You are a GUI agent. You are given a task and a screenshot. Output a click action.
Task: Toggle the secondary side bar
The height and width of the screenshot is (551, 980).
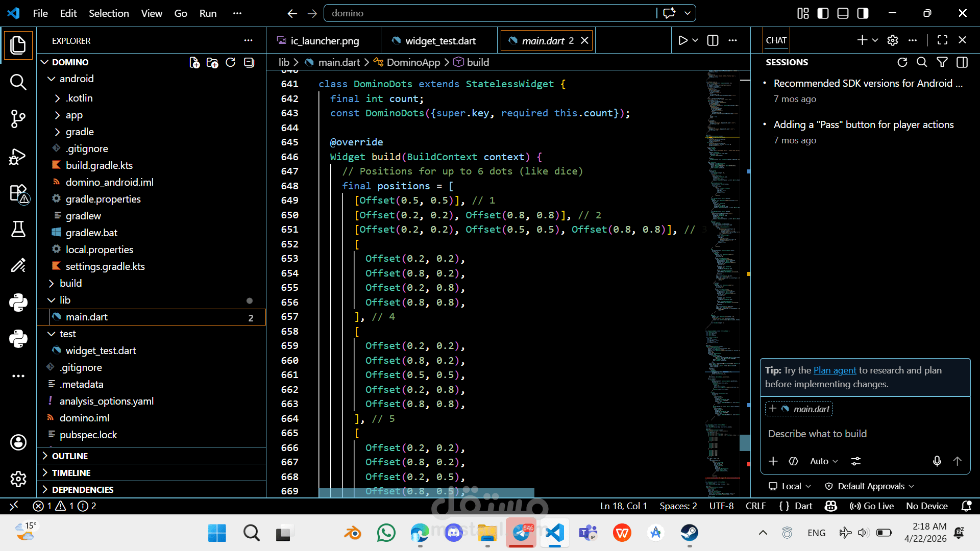863,13
